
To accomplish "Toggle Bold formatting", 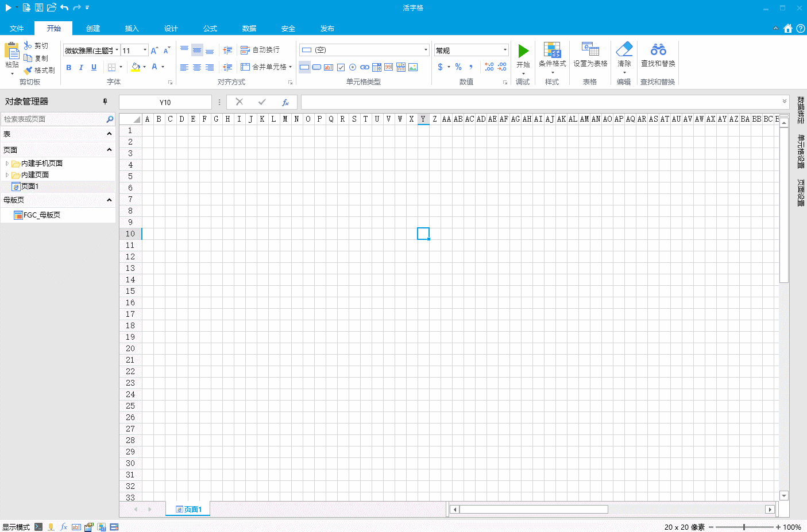I will tap(69, 67).
